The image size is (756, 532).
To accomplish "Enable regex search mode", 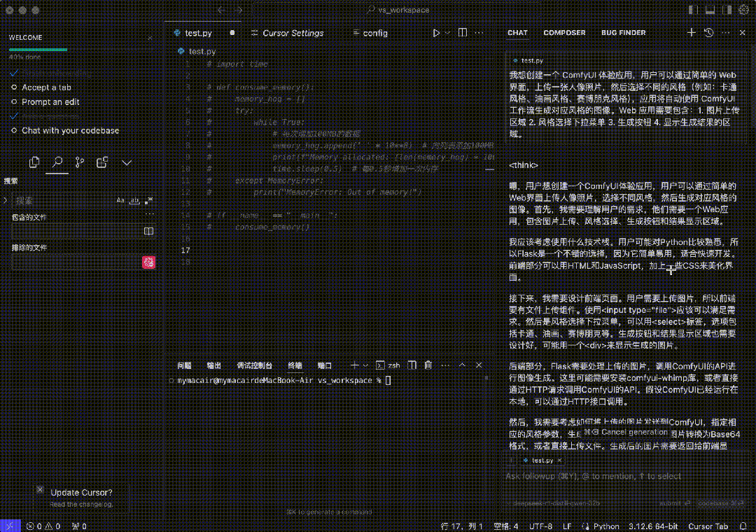I will pos(149,200).
